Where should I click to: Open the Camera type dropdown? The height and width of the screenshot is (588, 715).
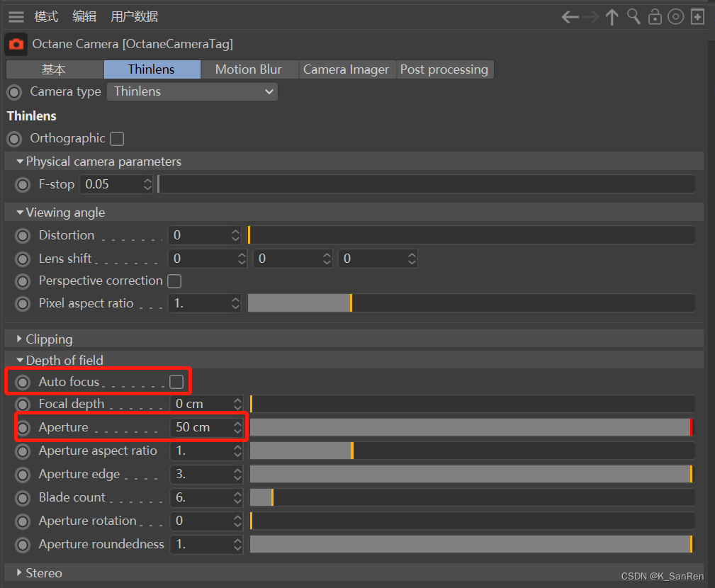192,91
